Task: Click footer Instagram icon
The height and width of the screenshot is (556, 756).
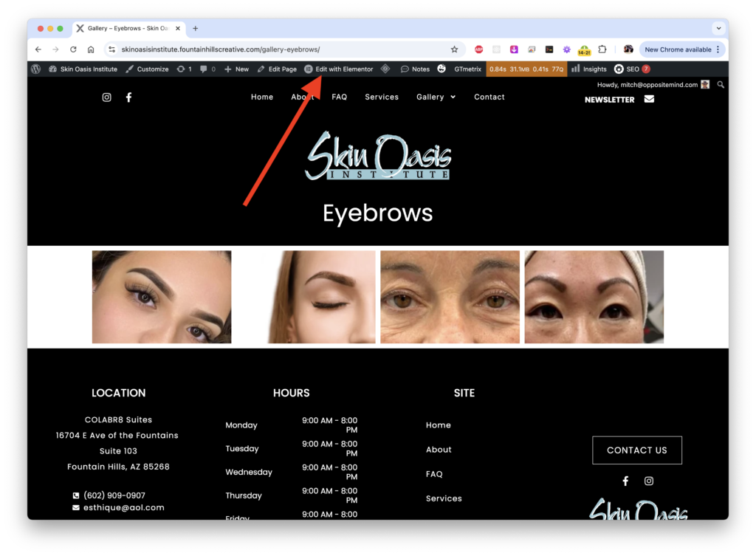Action: 649,481
